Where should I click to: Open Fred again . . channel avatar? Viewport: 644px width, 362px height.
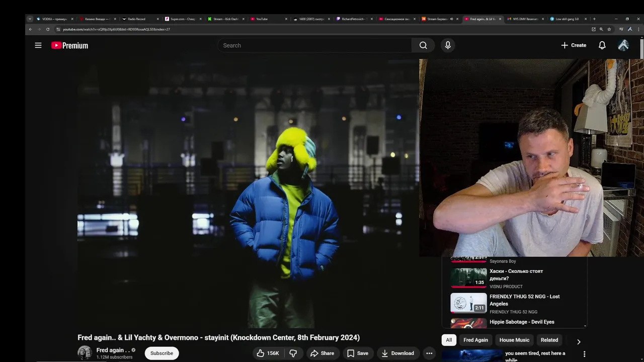(85, 352)
